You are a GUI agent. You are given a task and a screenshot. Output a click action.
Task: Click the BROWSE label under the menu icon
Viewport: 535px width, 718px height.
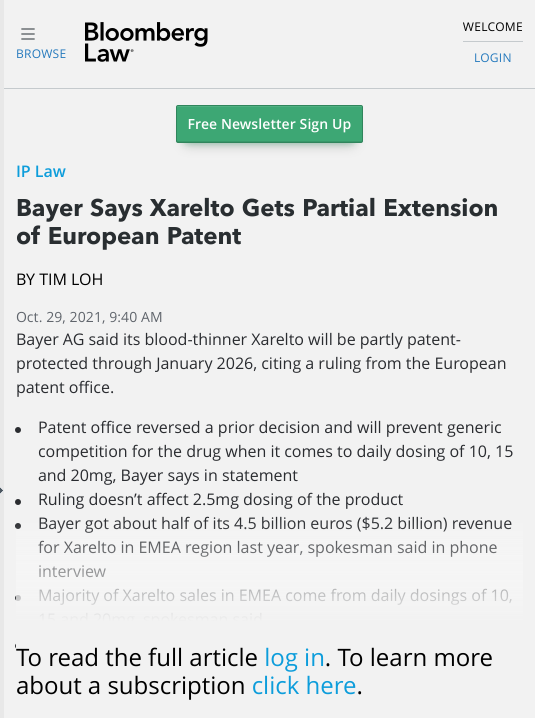coord(41,54)
